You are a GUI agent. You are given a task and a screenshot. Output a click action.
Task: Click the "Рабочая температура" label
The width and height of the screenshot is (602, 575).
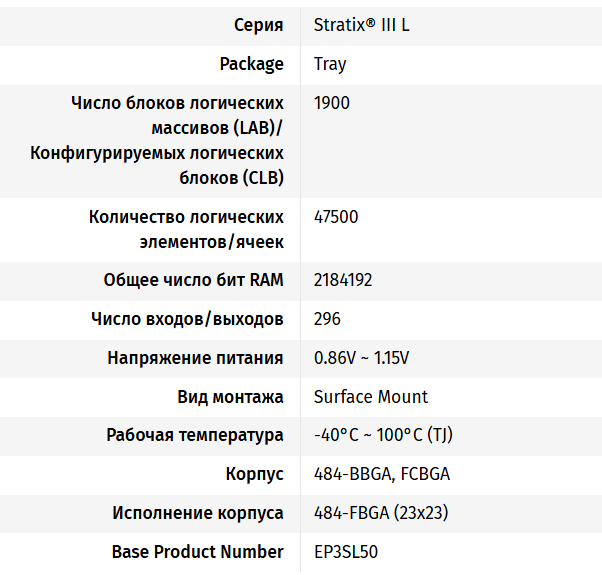coord(195,436)
